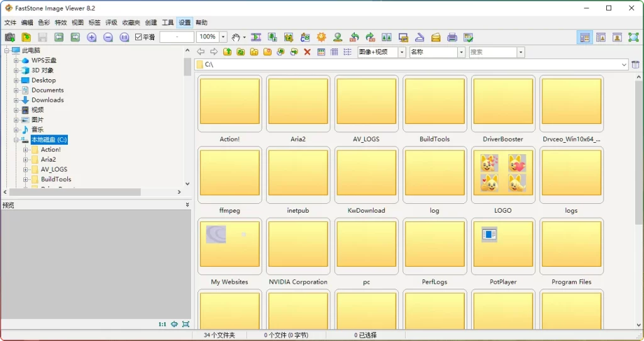Select Documents in the folder tree
Image resolution: width=644 pixels, height=341 pixels.
click(48, 90)
